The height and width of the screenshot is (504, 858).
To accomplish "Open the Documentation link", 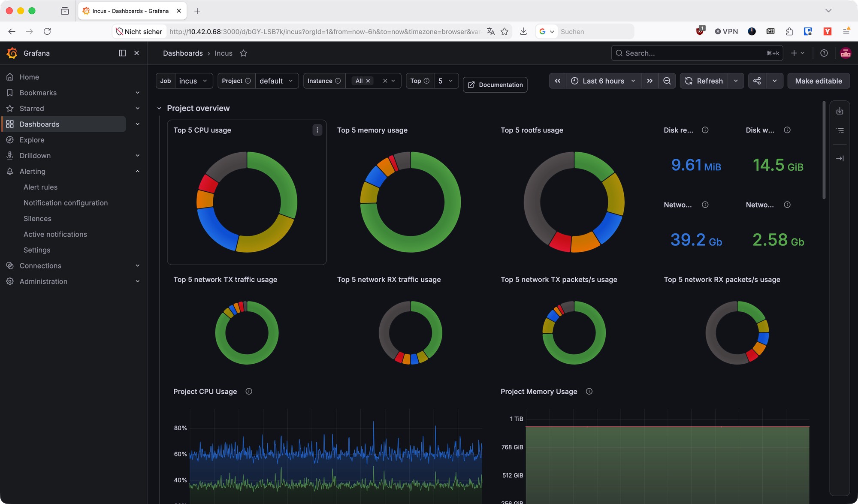I will (x=495, y=85).
